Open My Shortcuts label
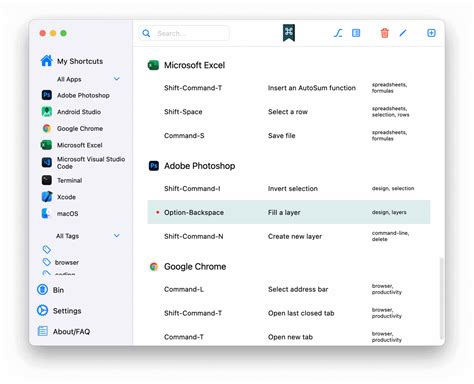 80,61
